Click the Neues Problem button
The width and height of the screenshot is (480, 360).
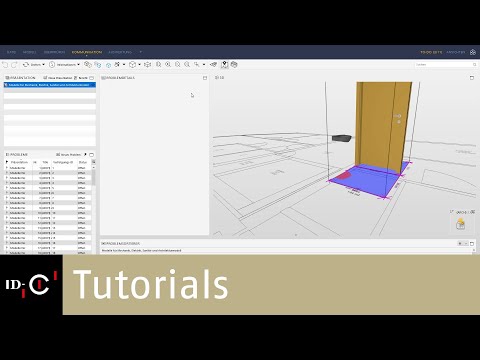(x=68, y=155)
